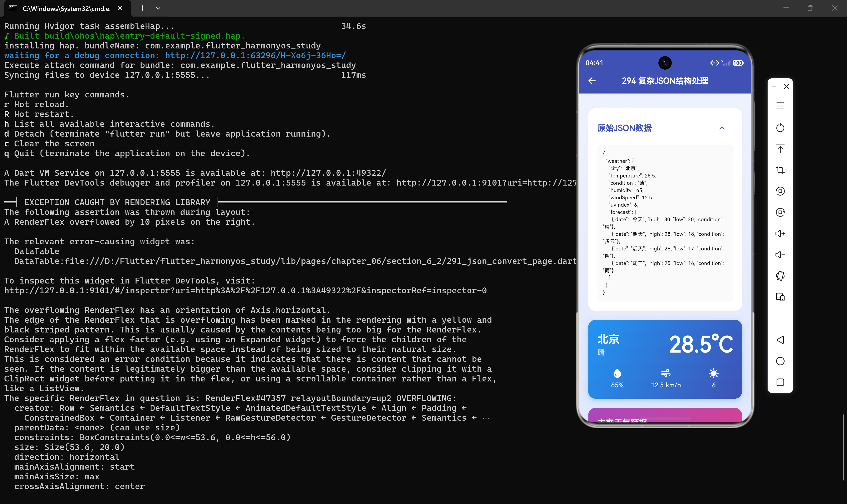The height and width of the screenshot is (504, 847).
Task: Click the emulator power button icon
Action: click(780, 128)
